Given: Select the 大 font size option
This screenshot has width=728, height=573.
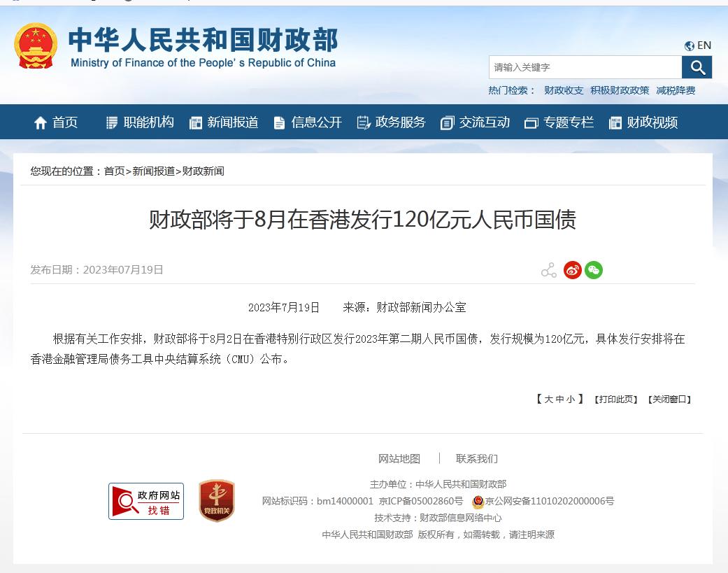Looking at the screenshot, I should point(548,399).
